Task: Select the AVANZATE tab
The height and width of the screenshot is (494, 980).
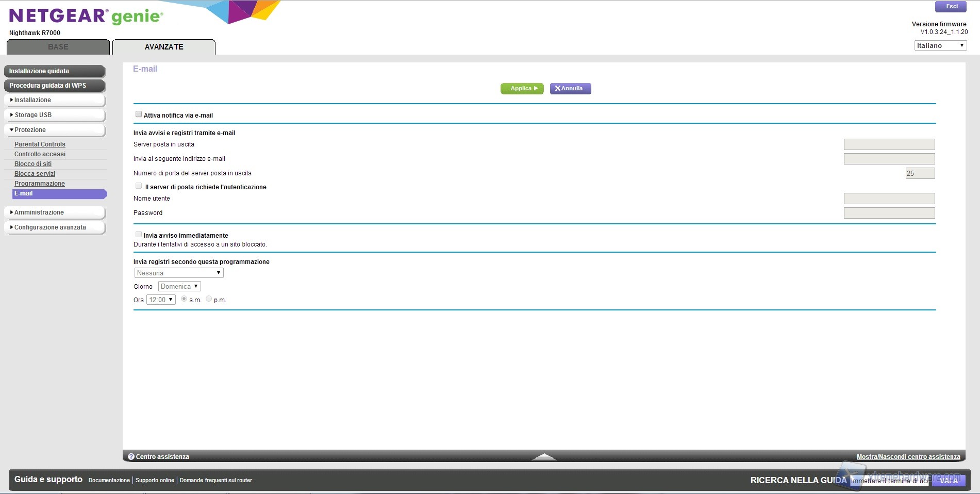Action: [x=164, y=47]
